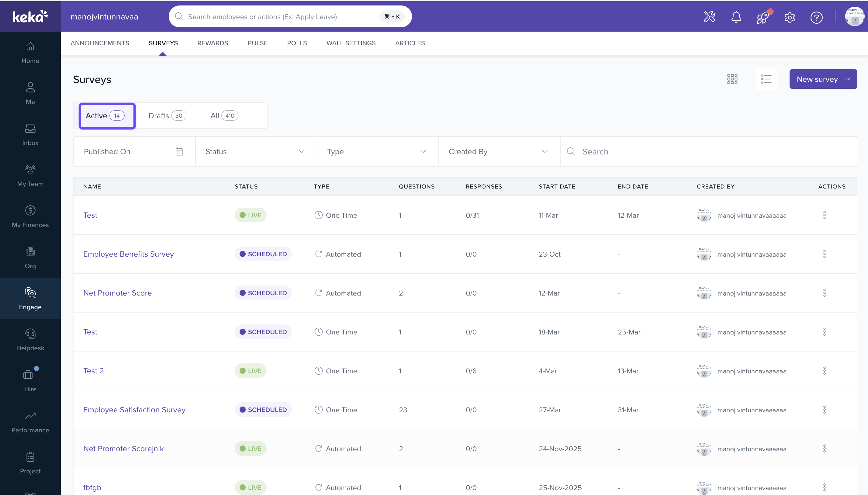Click the tools wrench icon in header
Screen dimensions: 868x495
[709, 17]
